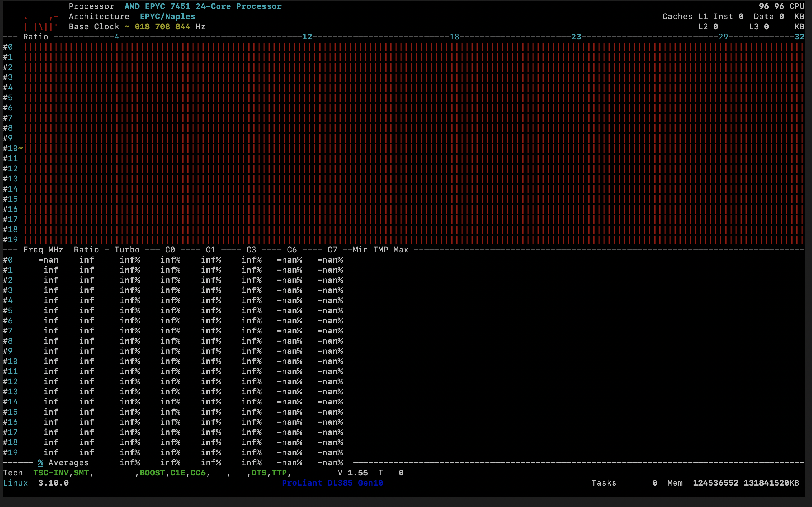Toggle the SMT flag
Viewport: 812px width, 507px height.
pyautogui.click(x=82, y=473)
